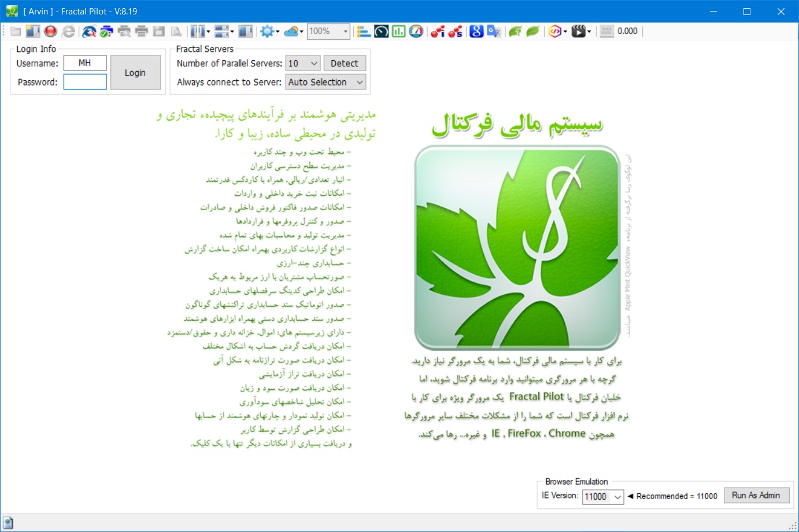The image size is (799, 532).
Task: Click the toolbar drag handle grip
Action: click(x=4, y=31)
